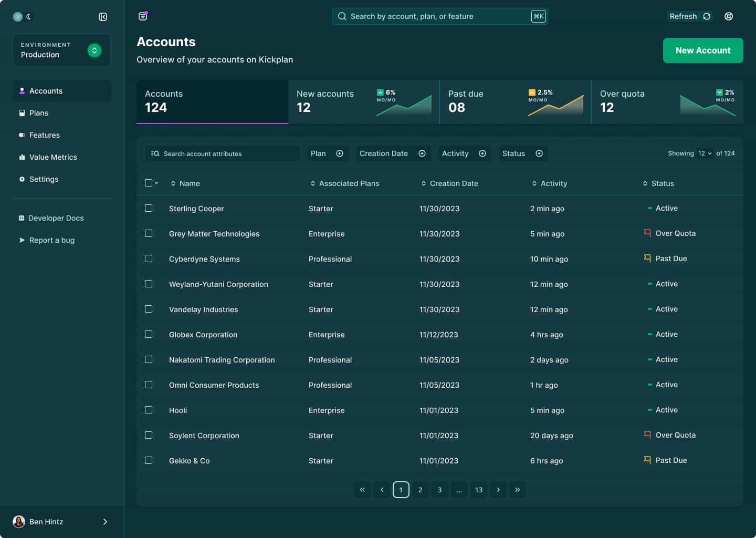Screen dimensions: 756x538
Task: Open Value Metrics in the sidebar
Action: tap(53, 157)
